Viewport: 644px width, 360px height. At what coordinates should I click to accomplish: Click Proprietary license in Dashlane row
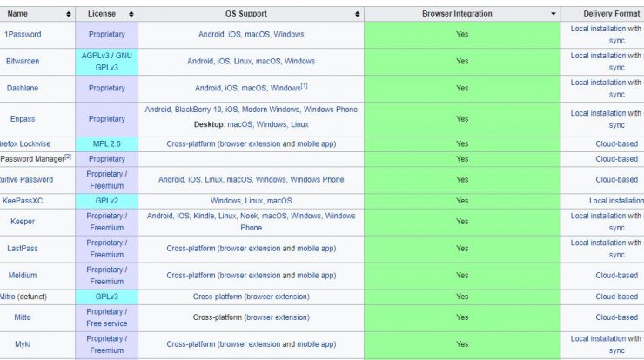[x=107, y=88]
